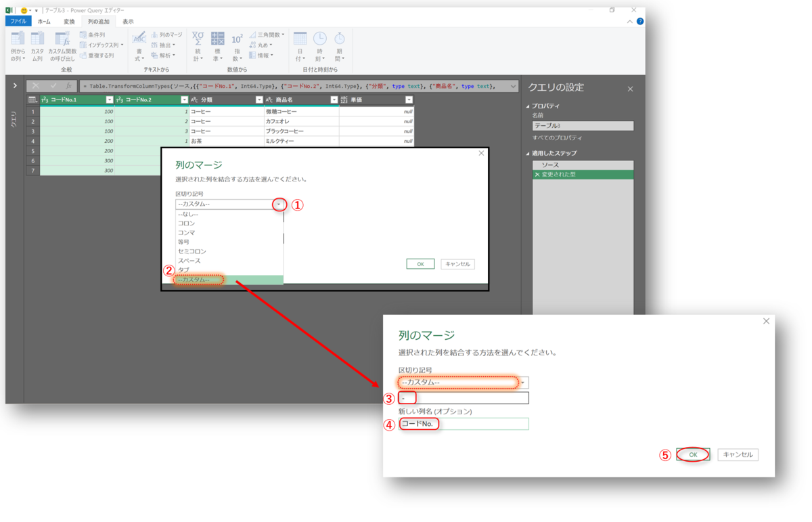Collapse the 適用したステップ section
Viewport: 812px width, 522px height.
[x=528, y=154]
